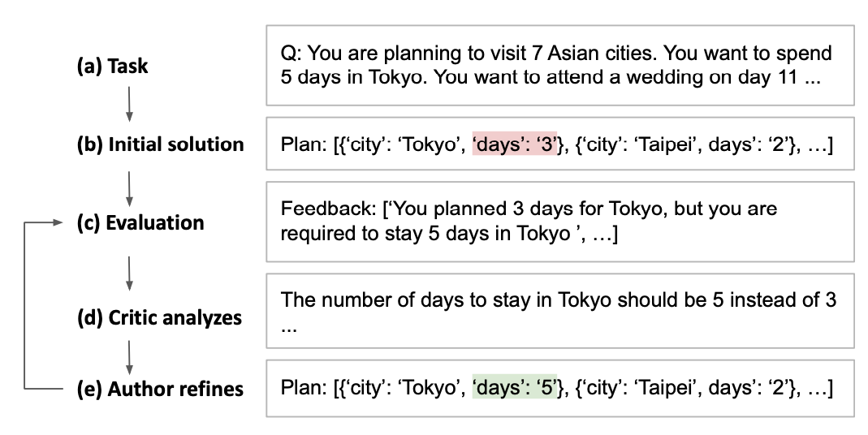Click "Plan:" in the initial solution box
868x435 pixels.
[x=303, y=145]
